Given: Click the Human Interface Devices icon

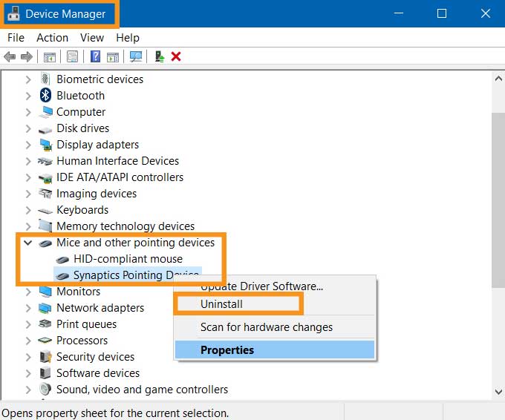Looking at the screenshot, I should tap(45, 161).
